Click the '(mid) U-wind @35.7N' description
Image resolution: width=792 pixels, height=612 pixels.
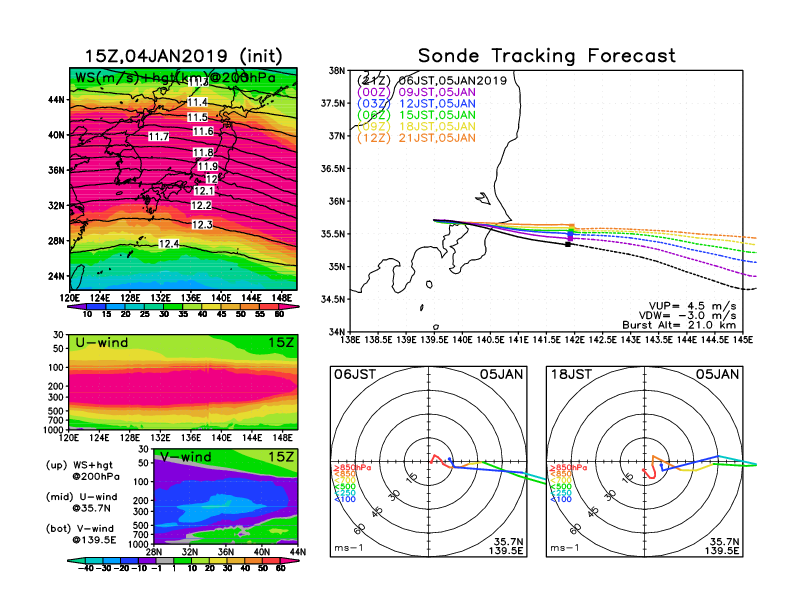click(x=81, y=502)
